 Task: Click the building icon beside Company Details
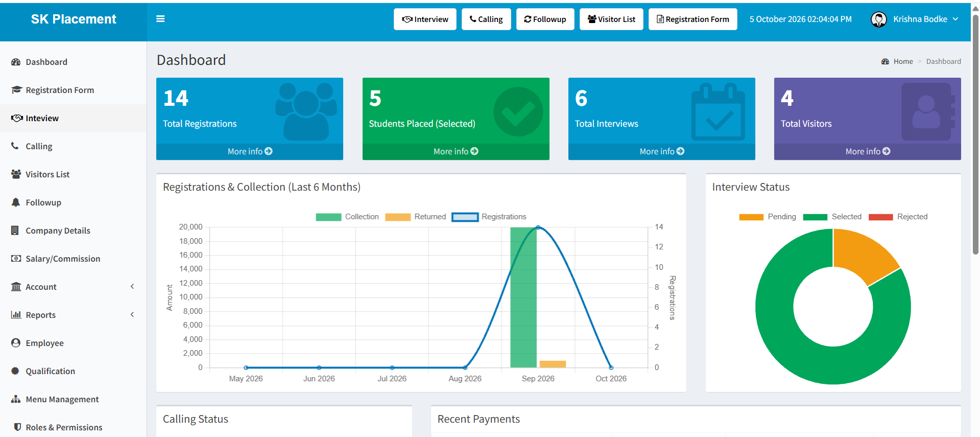15,230
